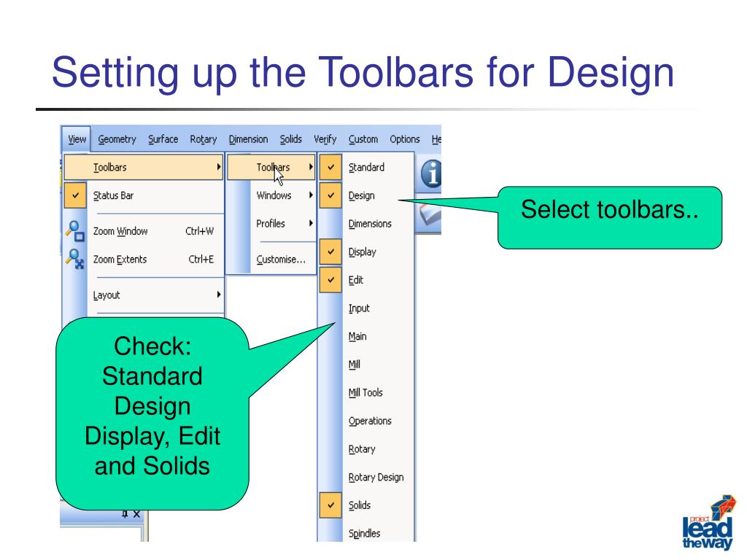Expand the Layout submenu arrow

tap(219, 295)
